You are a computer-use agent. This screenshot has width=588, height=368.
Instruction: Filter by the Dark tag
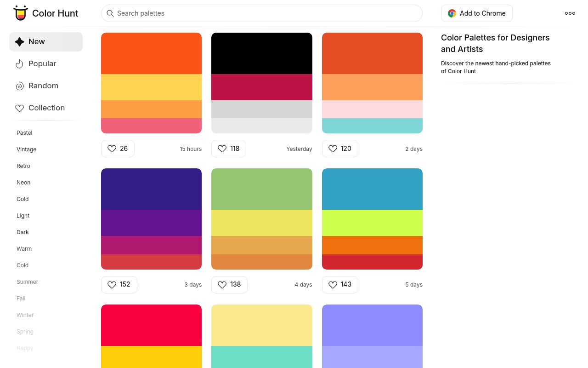23,232
